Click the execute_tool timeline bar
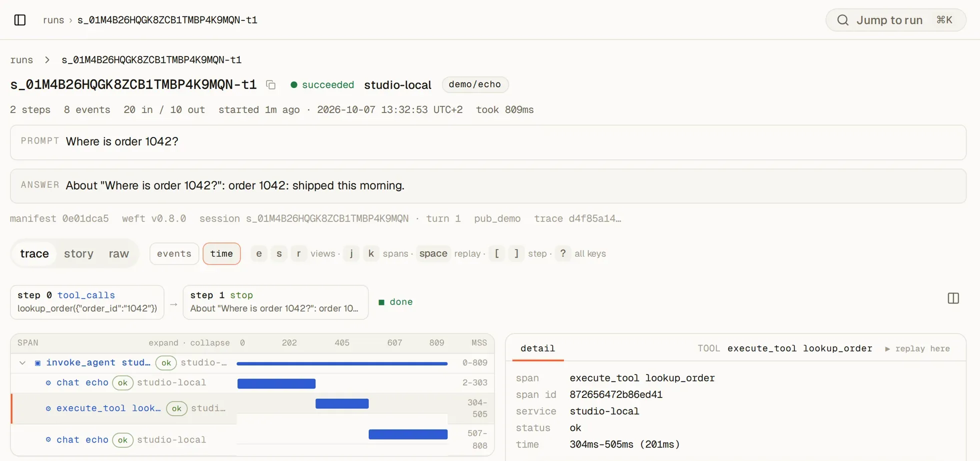The height and width of the screenshot is (461, 980). [342, 403]
